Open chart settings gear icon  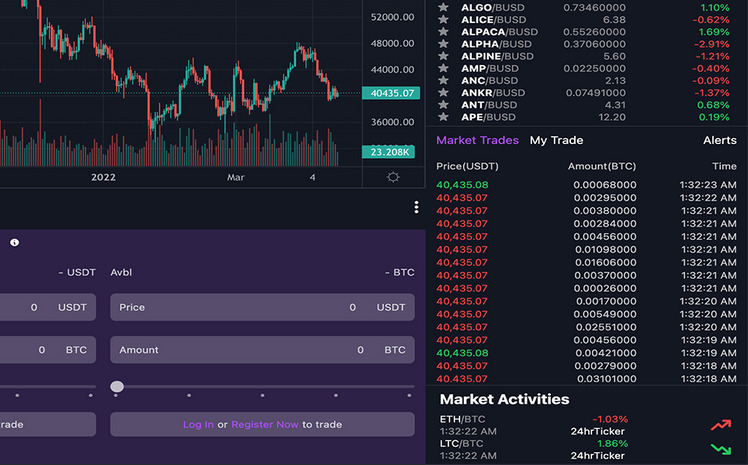point(393,177)
